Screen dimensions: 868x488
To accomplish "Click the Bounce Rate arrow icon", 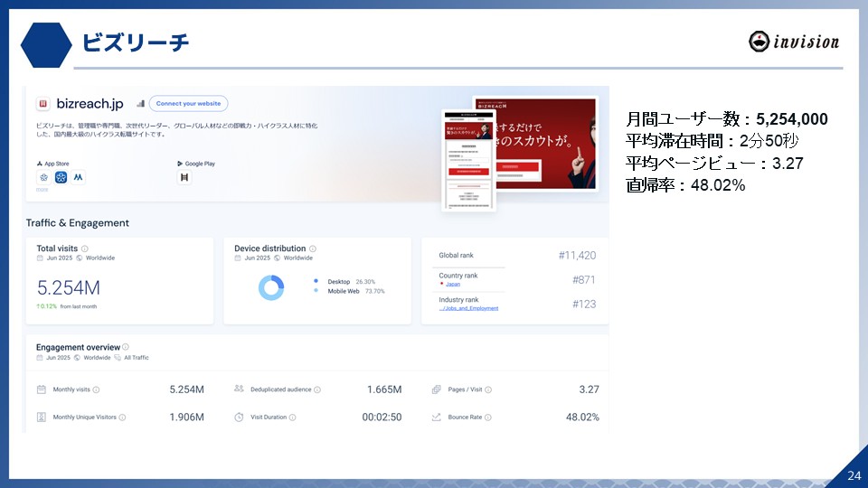I will pyautogui.click(x=436, y=418).
